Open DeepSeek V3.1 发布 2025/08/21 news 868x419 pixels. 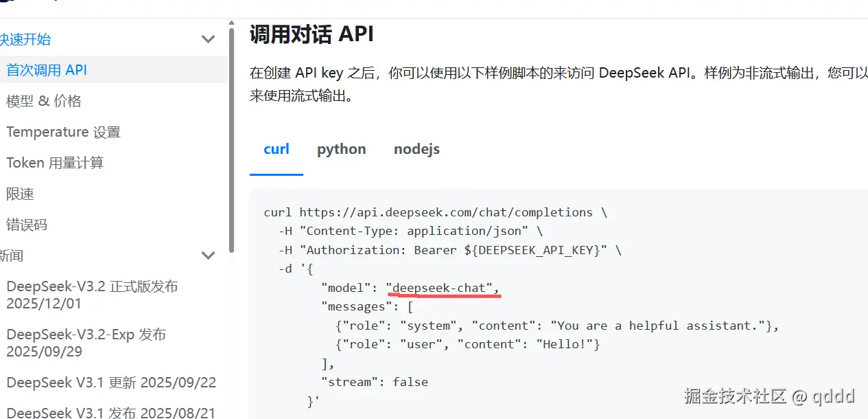point(110,413)
